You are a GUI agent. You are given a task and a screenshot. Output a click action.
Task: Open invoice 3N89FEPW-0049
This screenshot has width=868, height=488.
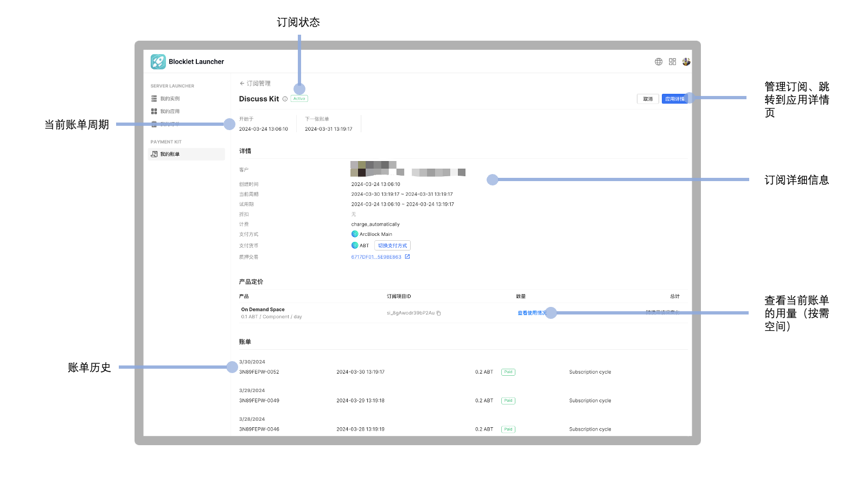pos(259,401)
